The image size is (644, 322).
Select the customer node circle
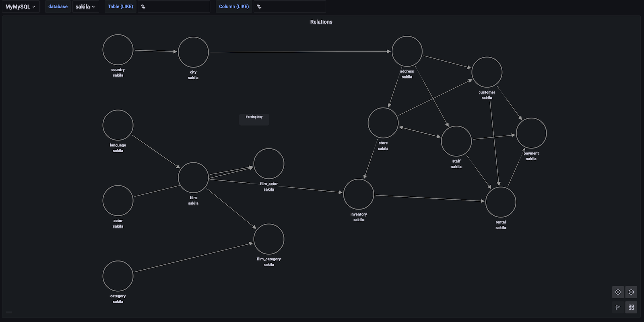coord(487,72)
